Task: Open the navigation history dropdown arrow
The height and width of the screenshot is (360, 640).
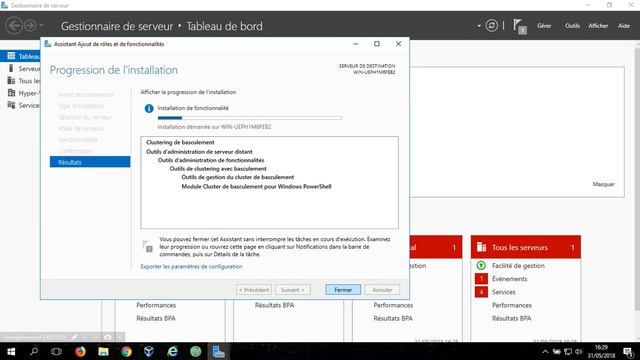Action: pyautogui.click(x=41, y=26)
